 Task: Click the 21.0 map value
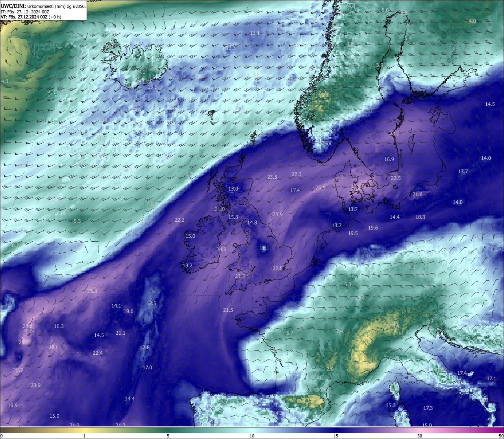click(220, 209)
